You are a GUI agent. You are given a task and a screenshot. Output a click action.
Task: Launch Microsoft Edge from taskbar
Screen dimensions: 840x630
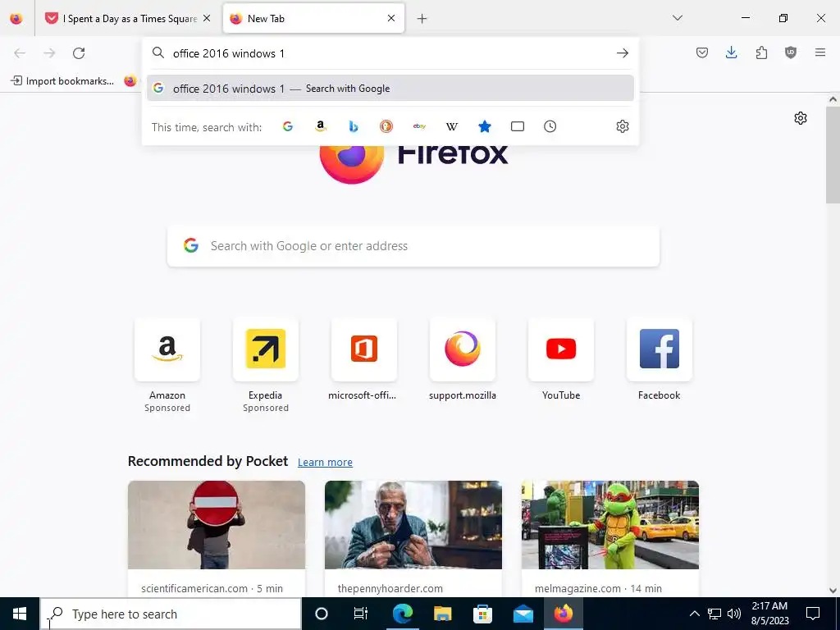tap(402, 614)
